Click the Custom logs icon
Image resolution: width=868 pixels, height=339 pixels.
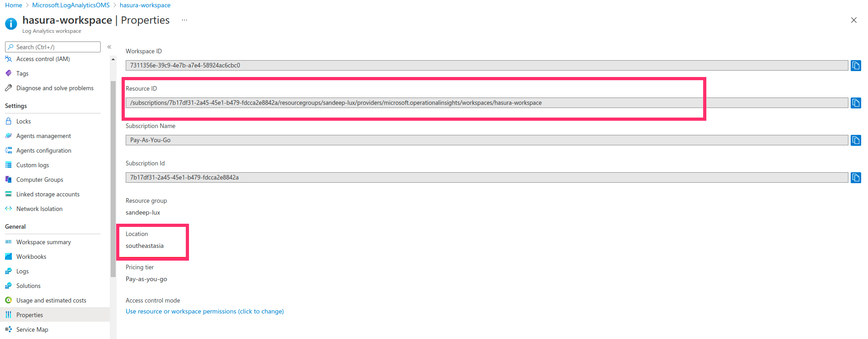(x=8, y=165)
